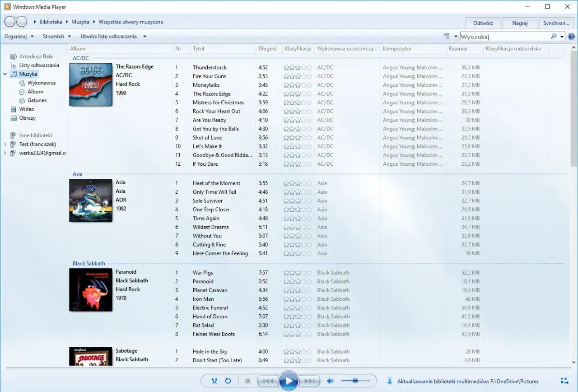This screenshot has height=392, width=578.
Task: Stop the current playback
Action: 247,381
